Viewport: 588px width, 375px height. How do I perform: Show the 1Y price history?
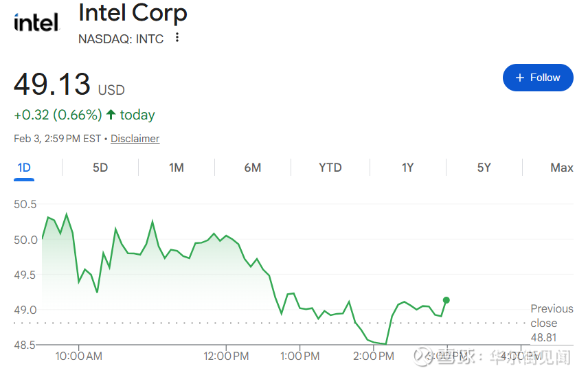point(407,168)
